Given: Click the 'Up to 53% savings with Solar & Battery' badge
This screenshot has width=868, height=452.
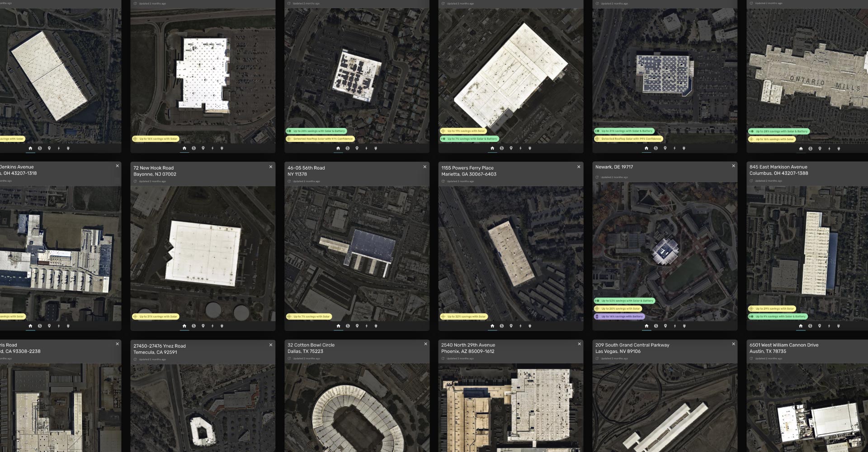Looking at the screenshot, I should (x=624, y=301).
